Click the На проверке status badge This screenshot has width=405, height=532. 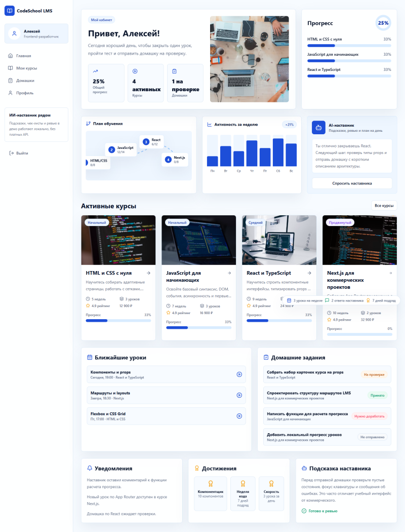(374, 374)
